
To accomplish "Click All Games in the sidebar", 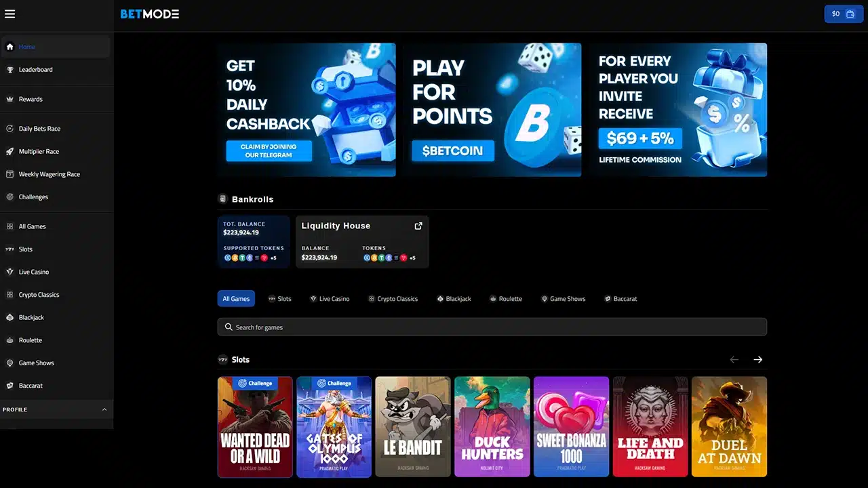I will 56,226.
